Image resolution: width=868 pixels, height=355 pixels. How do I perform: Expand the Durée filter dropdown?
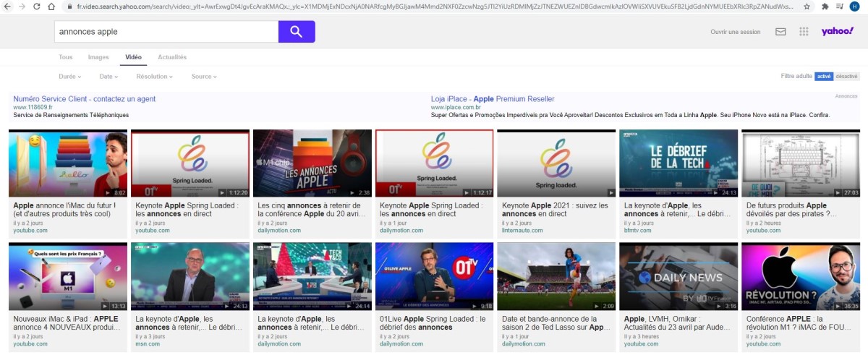pos(69,76)
